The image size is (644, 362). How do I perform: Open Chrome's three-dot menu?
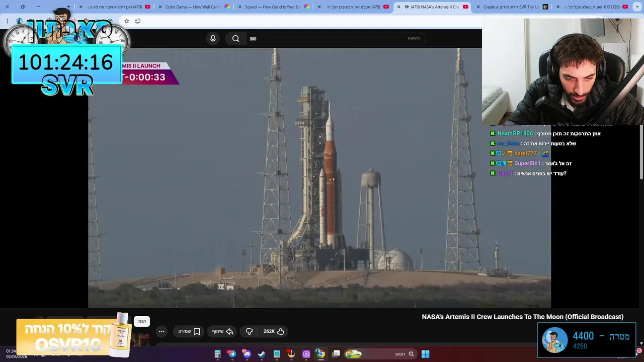7,21
